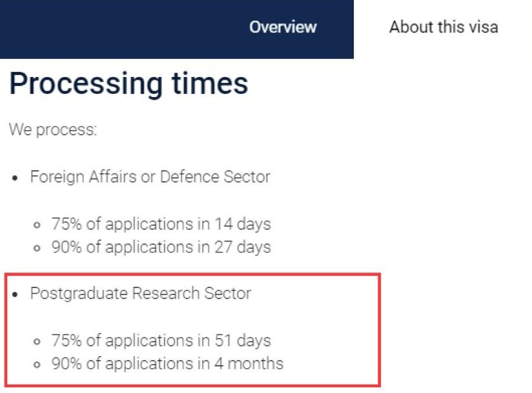532x393 pixels.
Task: Click hollow bullet before 27 days line
Action: (37, 248)
